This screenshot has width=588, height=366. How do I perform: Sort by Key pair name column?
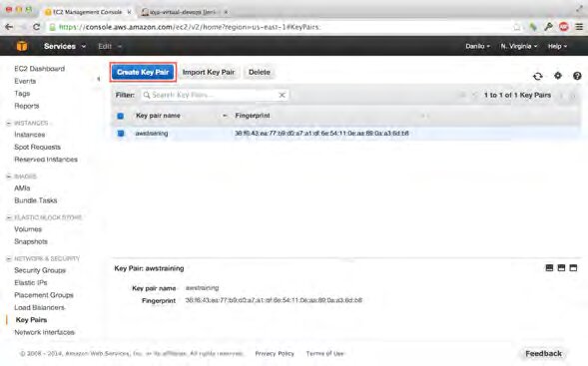click(x=158, y=116)
